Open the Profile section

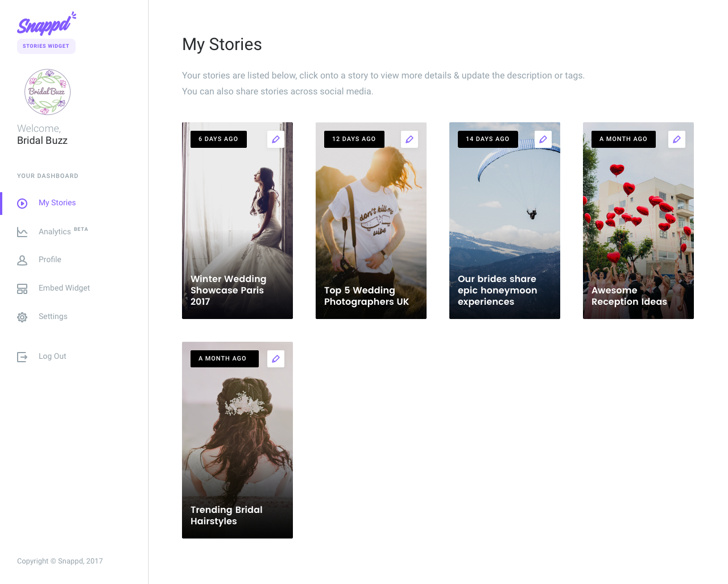tap(49, 259)
